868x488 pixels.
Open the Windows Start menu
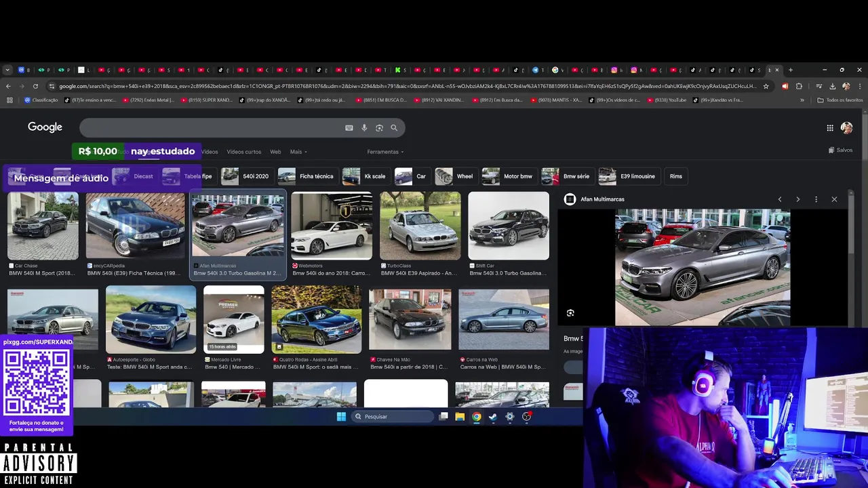(x=341, y=416)
